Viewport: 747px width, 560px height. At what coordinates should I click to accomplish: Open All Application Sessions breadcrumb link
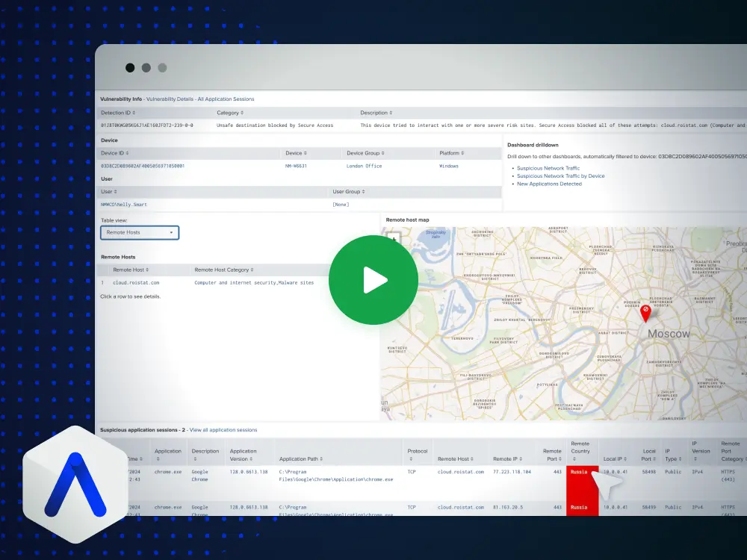[226, 99]
